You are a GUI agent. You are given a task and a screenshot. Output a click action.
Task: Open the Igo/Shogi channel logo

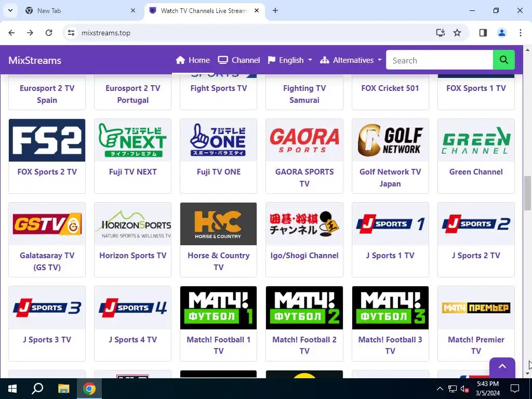click(x=304, y=224)
